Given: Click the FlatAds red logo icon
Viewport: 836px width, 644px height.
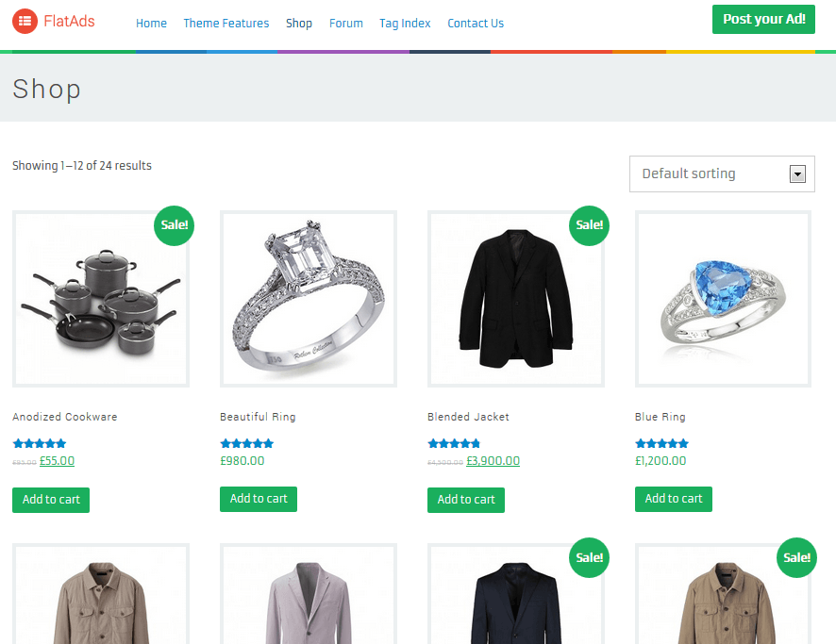Looking at the screenshot, I should [25, 22].
